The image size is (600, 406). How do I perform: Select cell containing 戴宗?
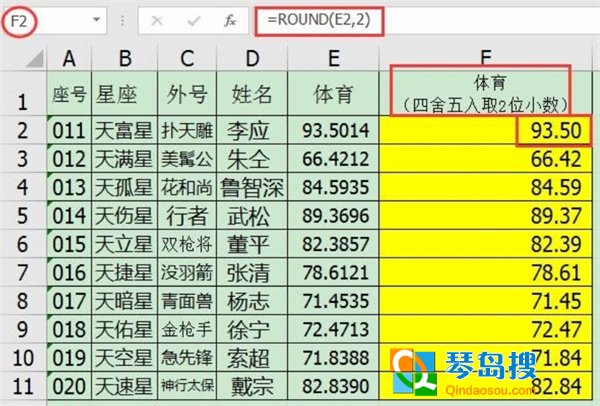pyautogui.click(x=252, y=386)
